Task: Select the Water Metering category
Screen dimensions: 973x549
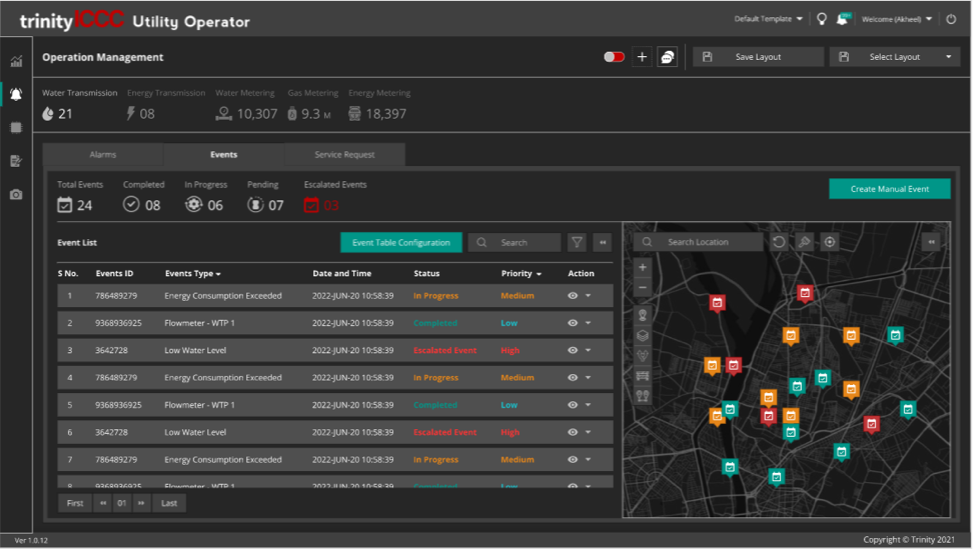Action: pos(246,105)
